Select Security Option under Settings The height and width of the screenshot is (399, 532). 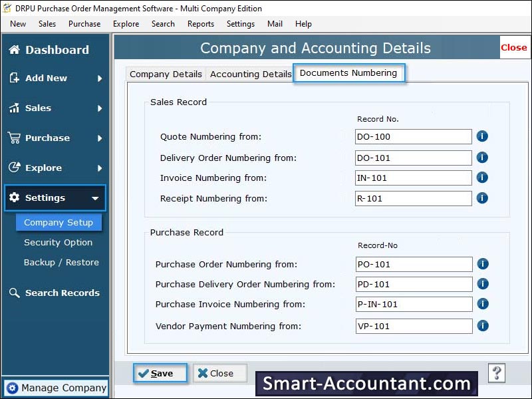[58, 243]
